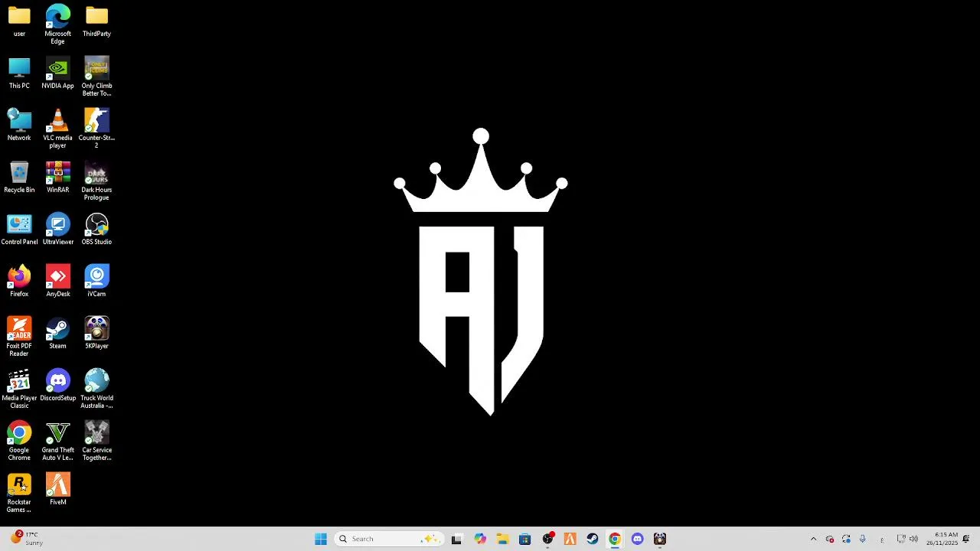Click the taskbar Search box
The width and height of the screenshot is (980, 551).
click(388, 539)
